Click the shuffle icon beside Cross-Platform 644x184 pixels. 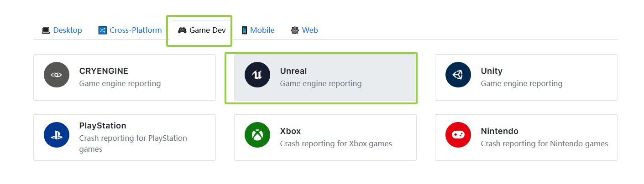point(102,31)
